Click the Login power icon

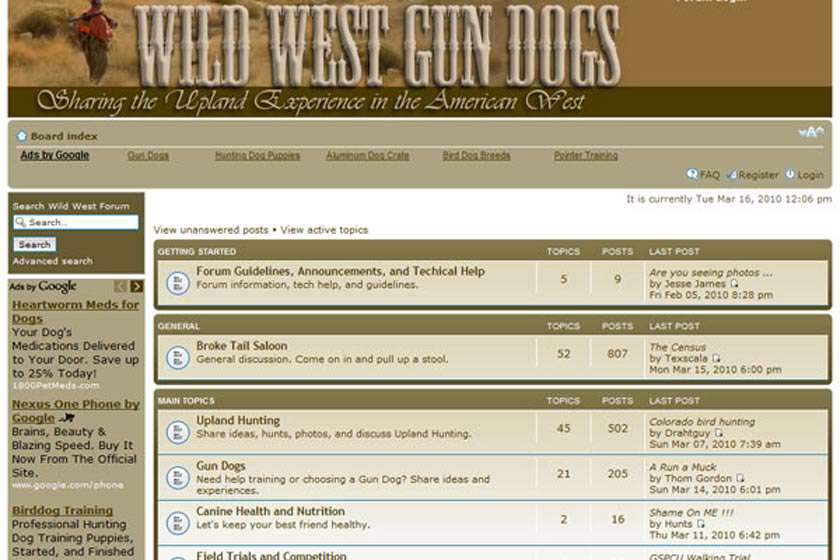790,174
